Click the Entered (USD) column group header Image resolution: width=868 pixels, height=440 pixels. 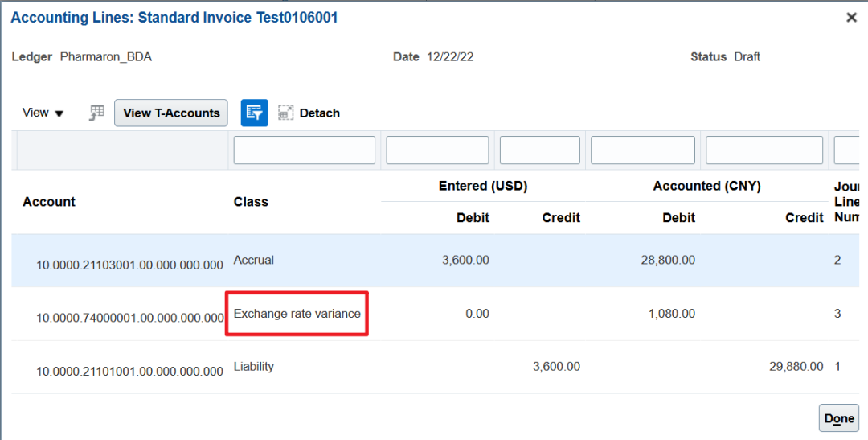pos(483,186)
